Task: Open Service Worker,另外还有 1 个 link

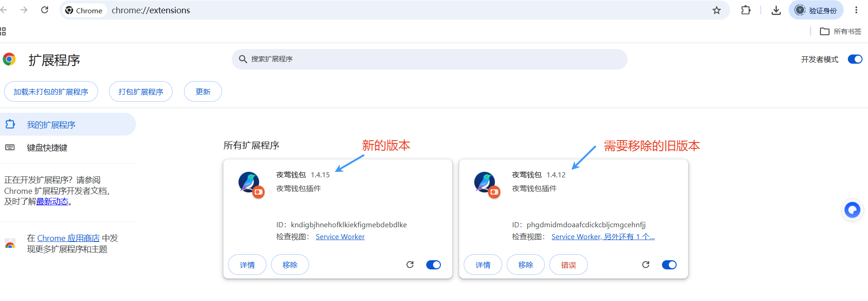Action: [603, 236]
